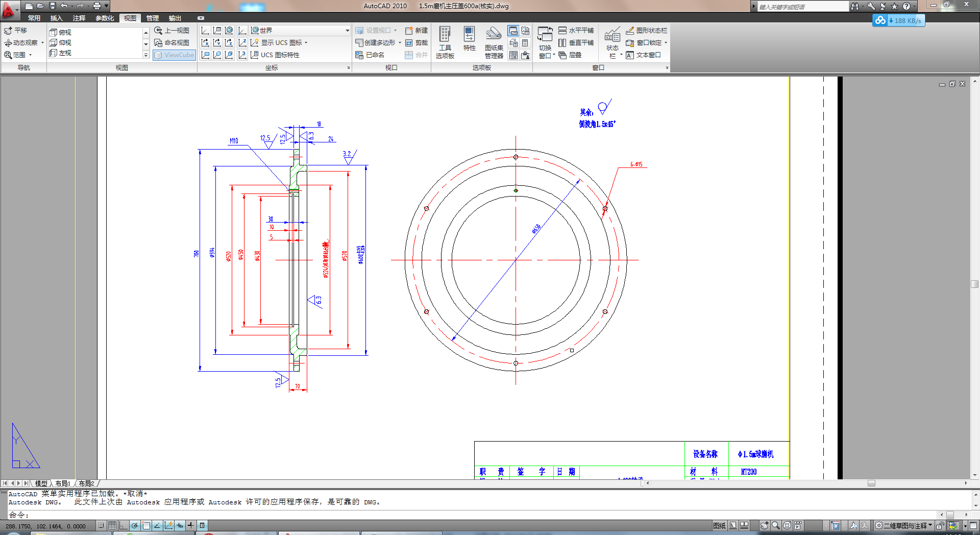
Task: Open the 世界 UCS coordinate dropdown
Action: (348, 31)
